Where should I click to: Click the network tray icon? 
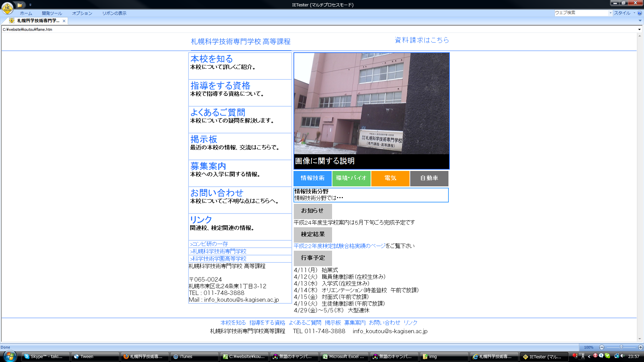[616, 356]
